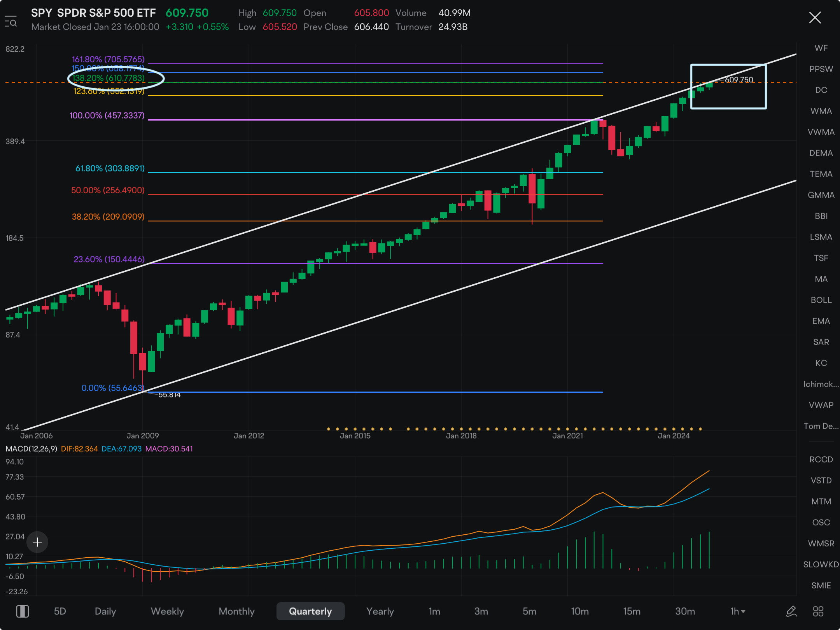
Task: Click the SPY SPDR S&P 500 ETF title
Action: point(93,13)
